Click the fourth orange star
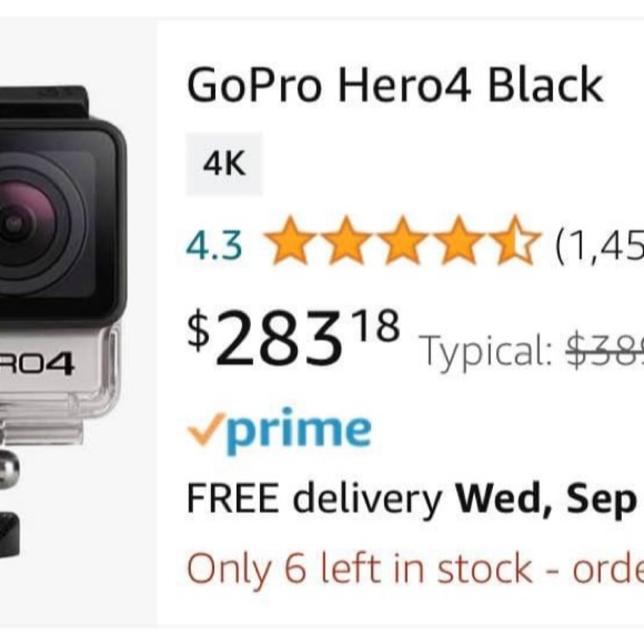The image size is (644, 644). (460, 243)
